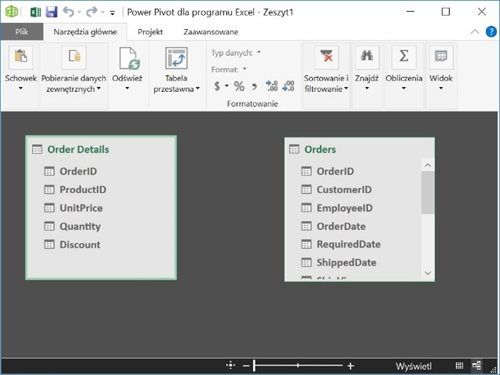Image resolution: width=500 pixels, height=375 pixels.
Task: Select the EmployeeID column
Action: point(344,208)
